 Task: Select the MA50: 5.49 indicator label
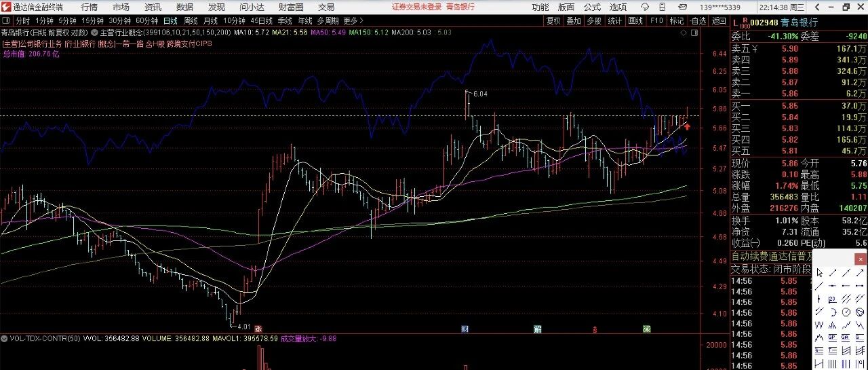pos(328,33)
